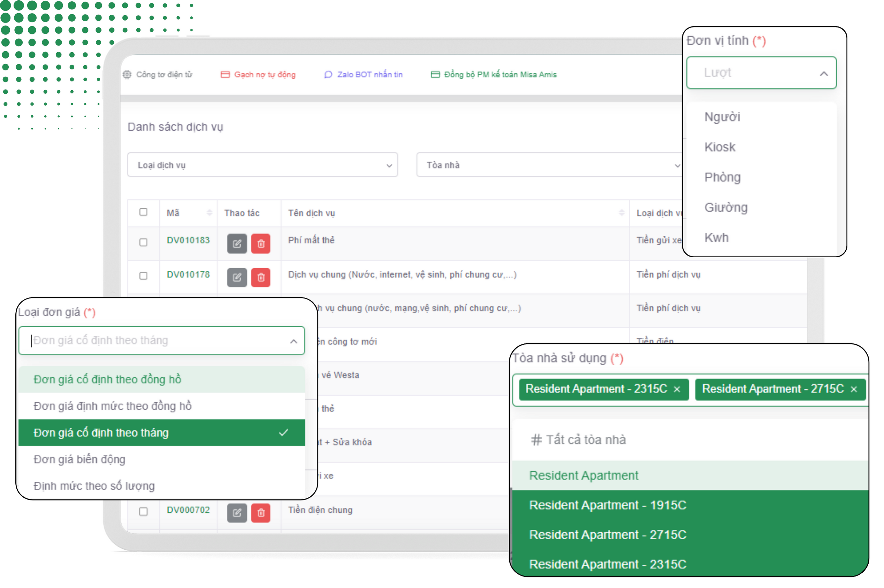The width and height of the screenshot is (884, 588).
Task: Open service code link DV010178
Action: [188, 275]
